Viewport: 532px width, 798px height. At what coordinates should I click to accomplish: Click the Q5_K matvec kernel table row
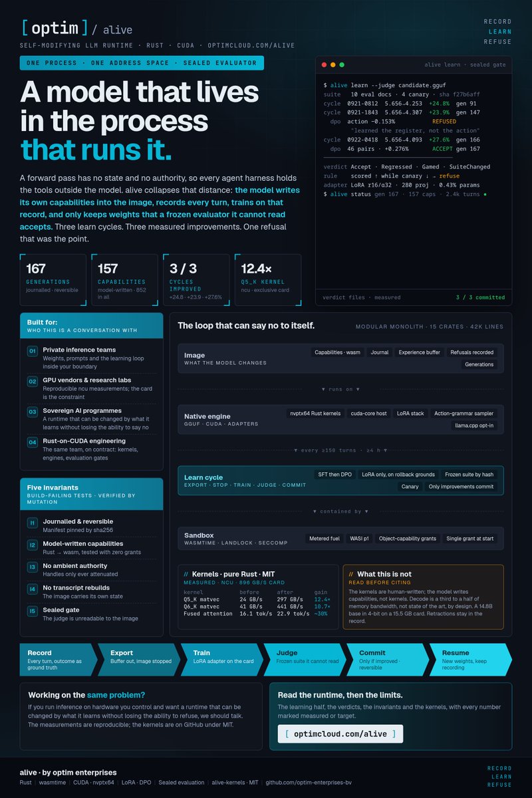[x=258, y=599]
